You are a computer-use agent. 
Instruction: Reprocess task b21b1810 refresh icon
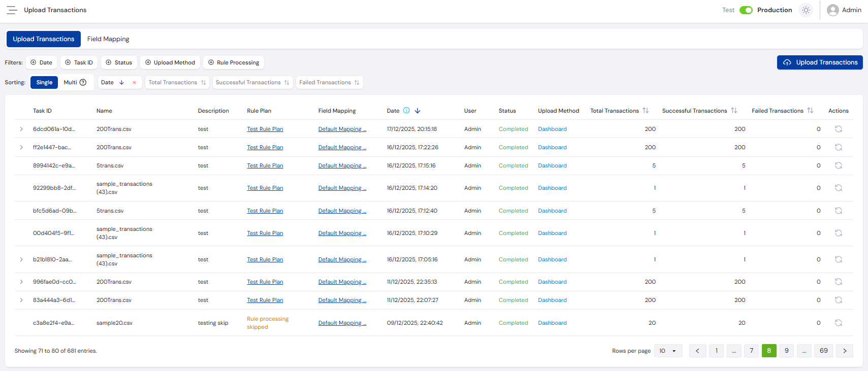pyautogui.click(x=839, y=259)
